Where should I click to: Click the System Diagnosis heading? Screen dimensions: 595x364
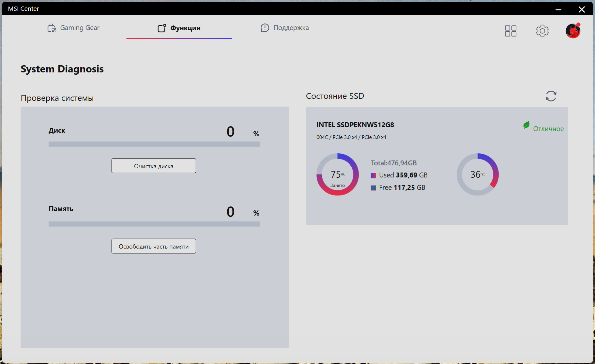(x=62, y=69)
